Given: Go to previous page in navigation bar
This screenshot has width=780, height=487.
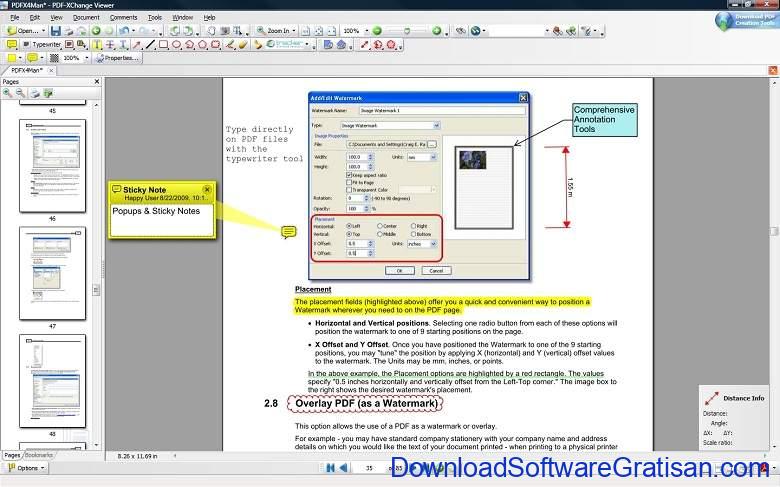Looking at the screenshot, I should point(343,468).
